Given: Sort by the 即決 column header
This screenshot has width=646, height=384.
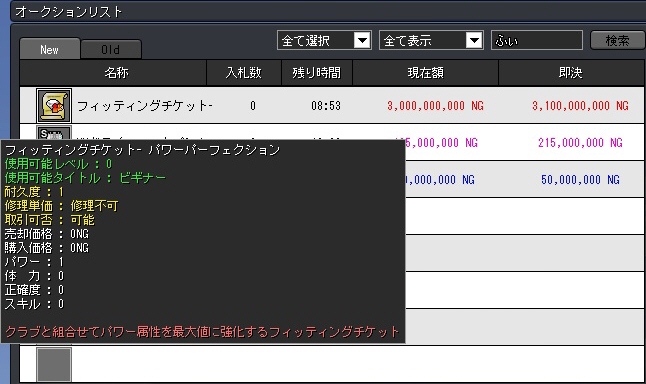Looking at the screenshot, I should (572, 73).
